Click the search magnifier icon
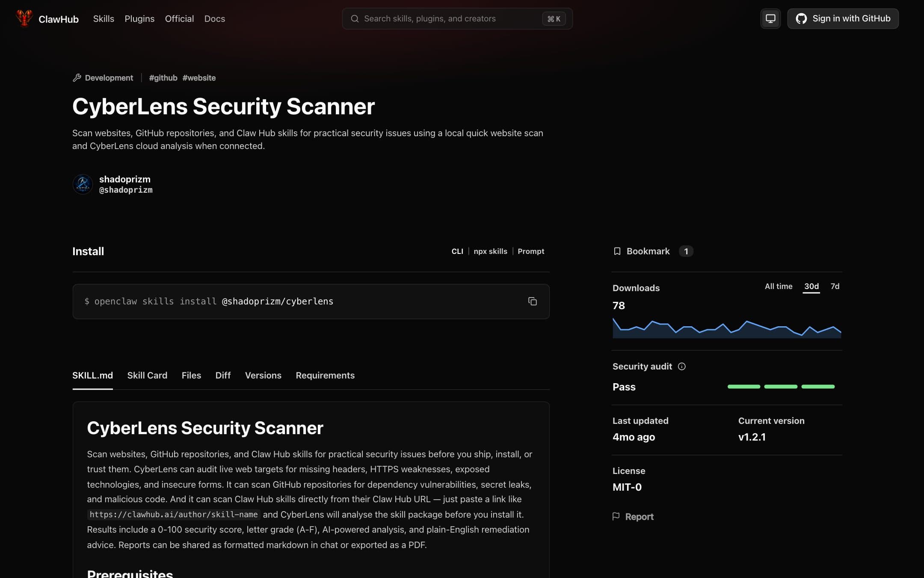This screenshot has height=578, width=924. (x=355, y=18)
